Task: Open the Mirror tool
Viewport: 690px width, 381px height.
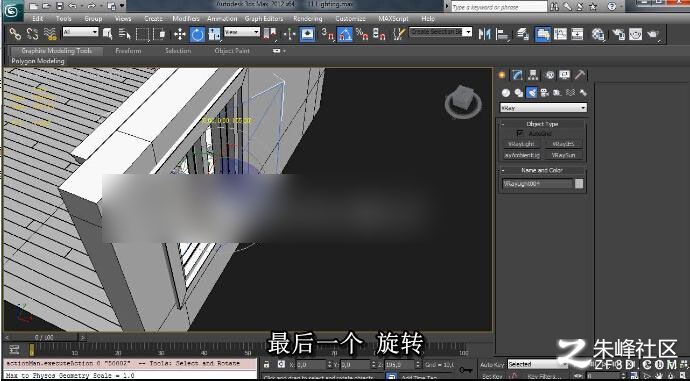Action: (484, 34)
